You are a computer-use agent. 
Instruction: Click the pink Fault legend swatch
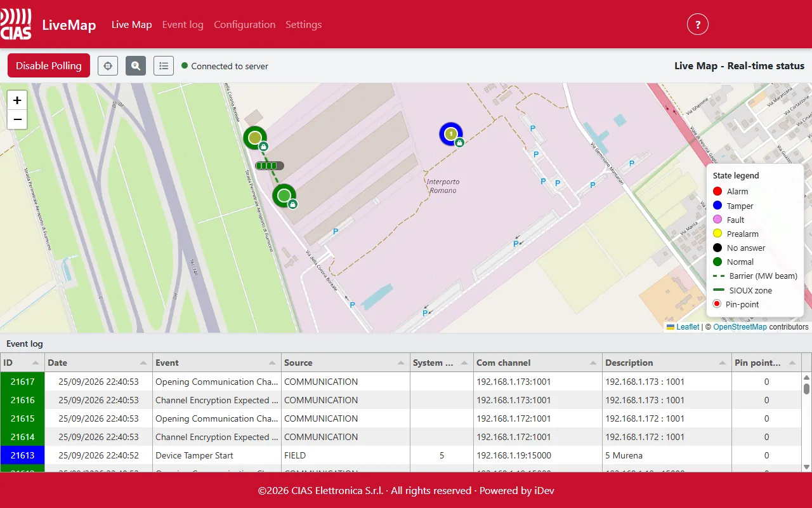pyautogui.click(x=717, y=220)
